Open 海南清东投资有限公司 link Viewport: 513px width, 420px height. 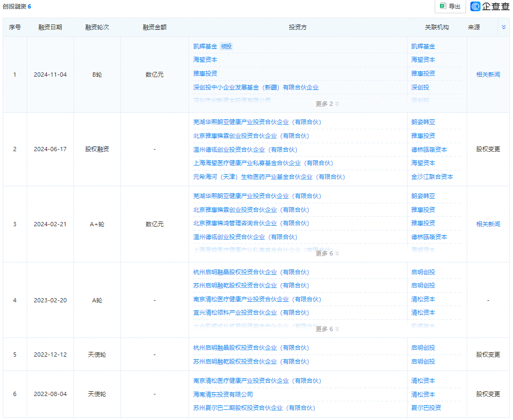pyautogui.click(x=223, y=394)
